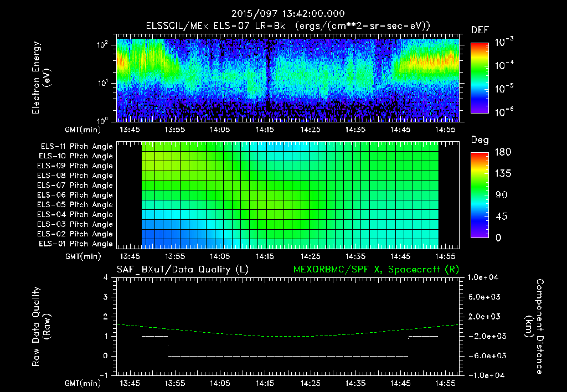Click the 'ELS-01 Pitch Angle' row label
The image size is (567, 392).
pyautogui.click(x=76, y=244)
